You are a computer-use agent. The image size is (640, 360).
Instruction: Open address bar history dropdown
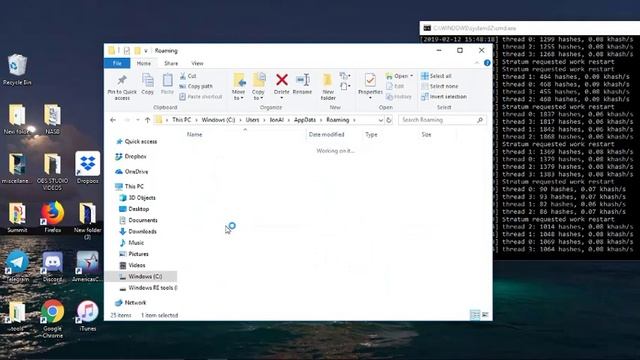(x=380, y=120)
